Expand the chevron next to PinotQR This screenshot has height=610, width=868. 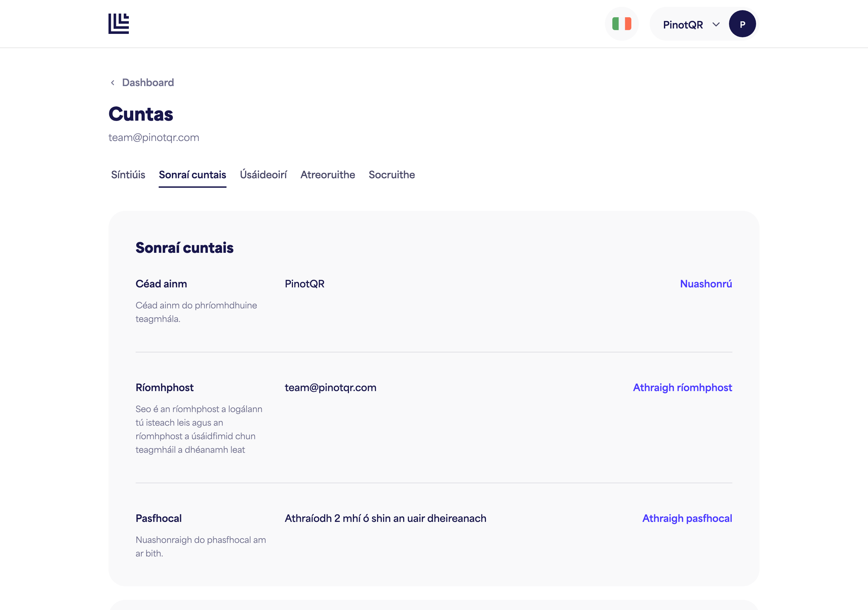[716, 24]
